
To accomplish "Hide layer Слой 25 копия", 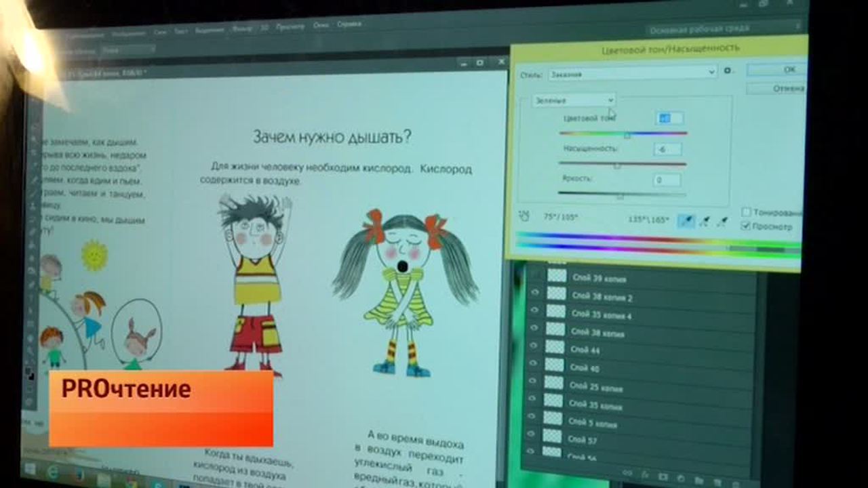I will (x=534, y=381).
